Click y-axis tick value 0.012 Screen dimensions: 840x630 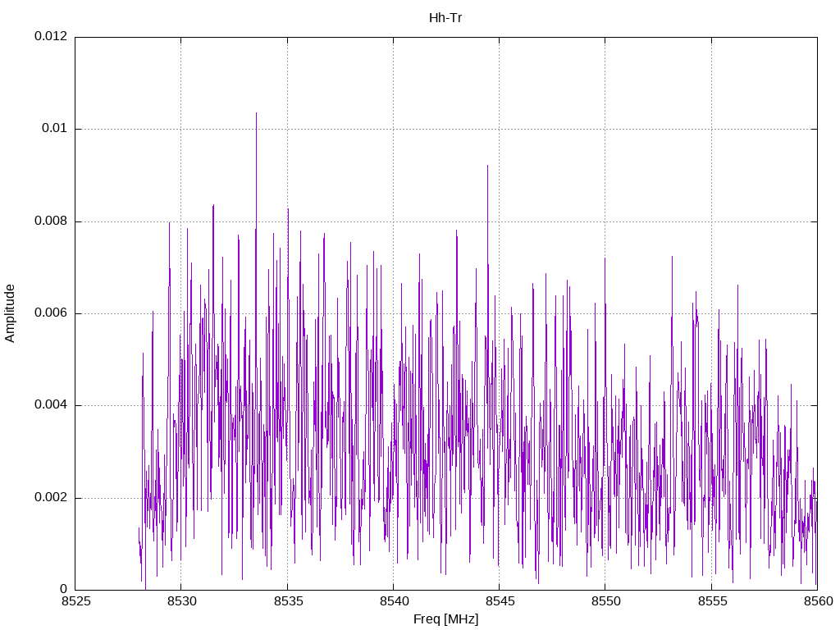[51, 36]
